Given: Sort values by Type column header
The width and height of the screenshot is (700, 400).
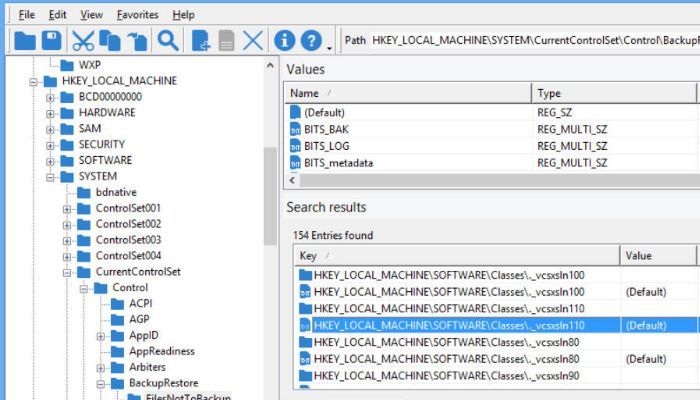Looking at the screenshot, I should coord(612,93).
